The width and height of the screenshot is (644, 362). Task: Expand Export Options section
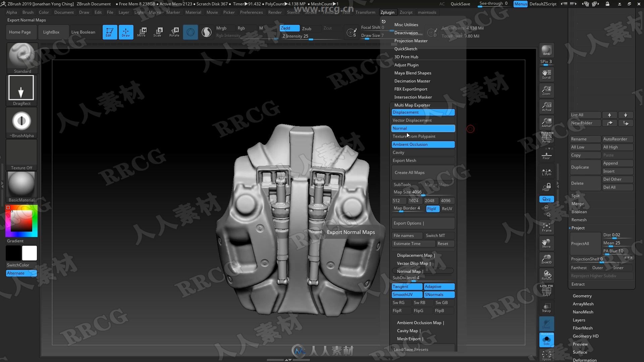click(422, 223)
